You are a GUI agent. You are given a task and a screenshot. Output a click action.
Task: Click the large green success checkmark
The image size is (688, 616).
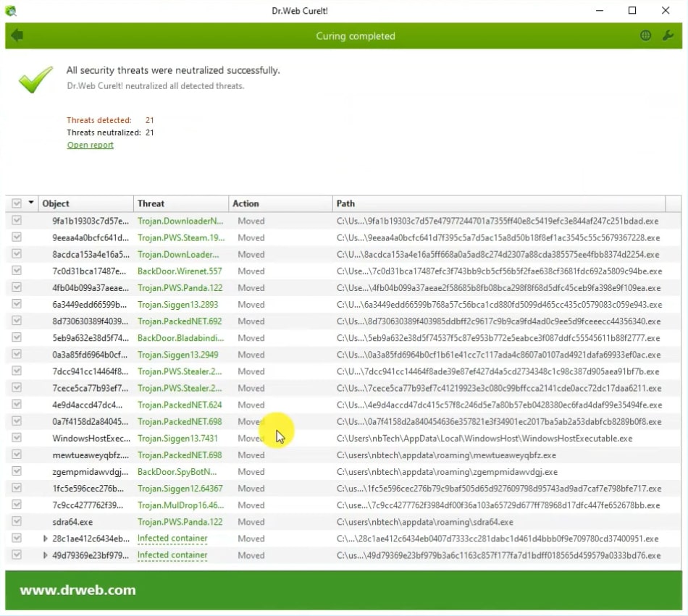point(35,80)
